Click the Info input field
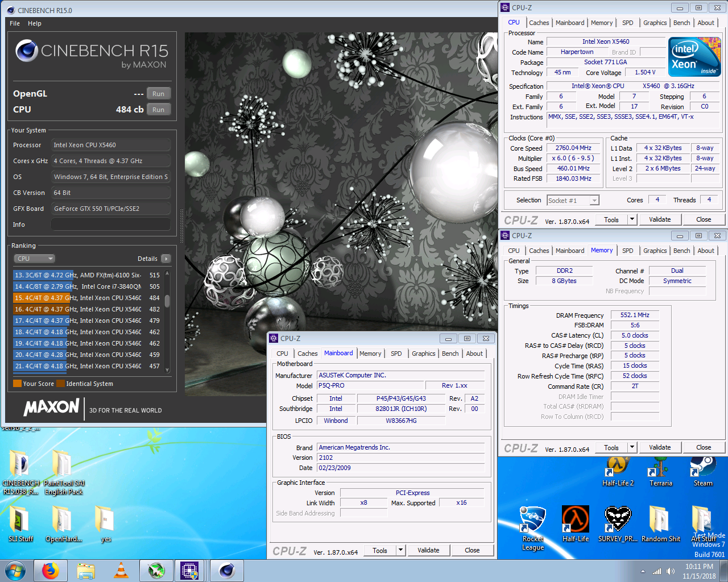 tap(111, 225)
